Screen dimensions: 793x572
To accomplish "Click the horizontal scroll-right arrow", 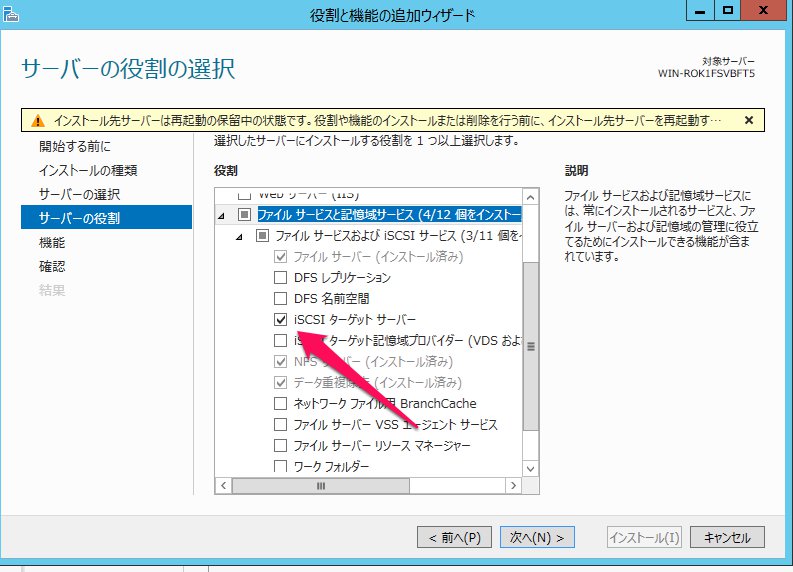I will coord(512,485).
